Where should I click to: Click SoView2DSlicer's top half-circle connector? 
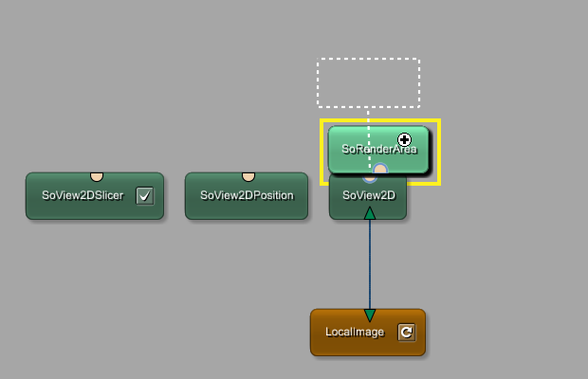[x=97, y=176]
